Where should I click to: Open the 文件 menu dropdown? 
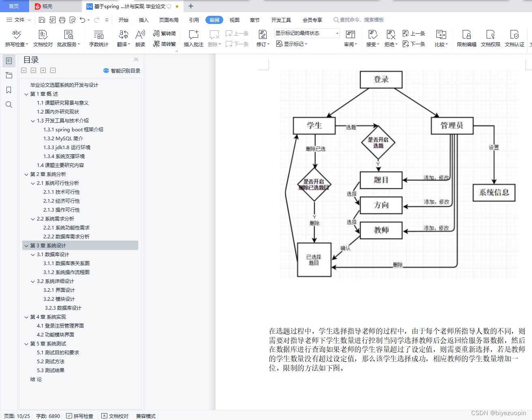pyautogui.click(x=19, y=19)
